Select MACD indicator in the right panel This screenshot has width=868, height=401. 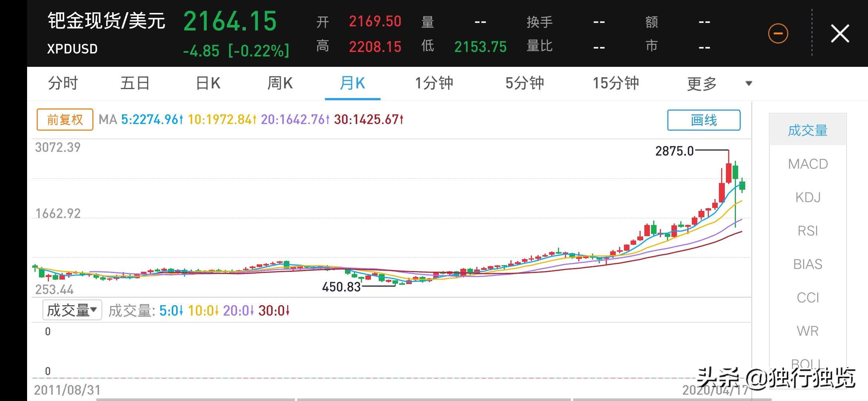(808, 164)
